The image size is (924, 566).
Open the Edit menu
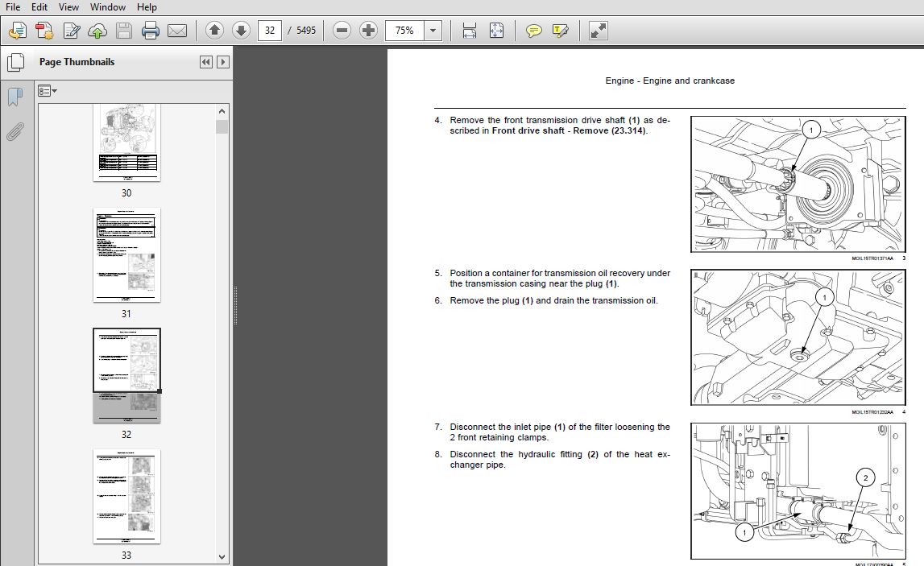[x=39, y=7]
